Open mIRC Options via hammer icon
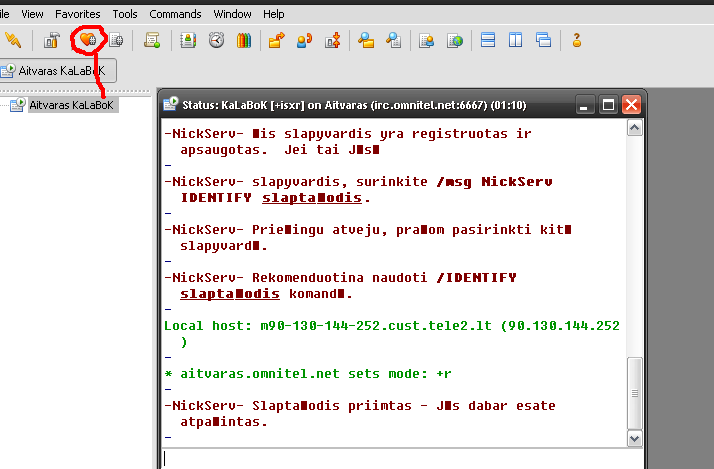 click(x=51, y=41)
